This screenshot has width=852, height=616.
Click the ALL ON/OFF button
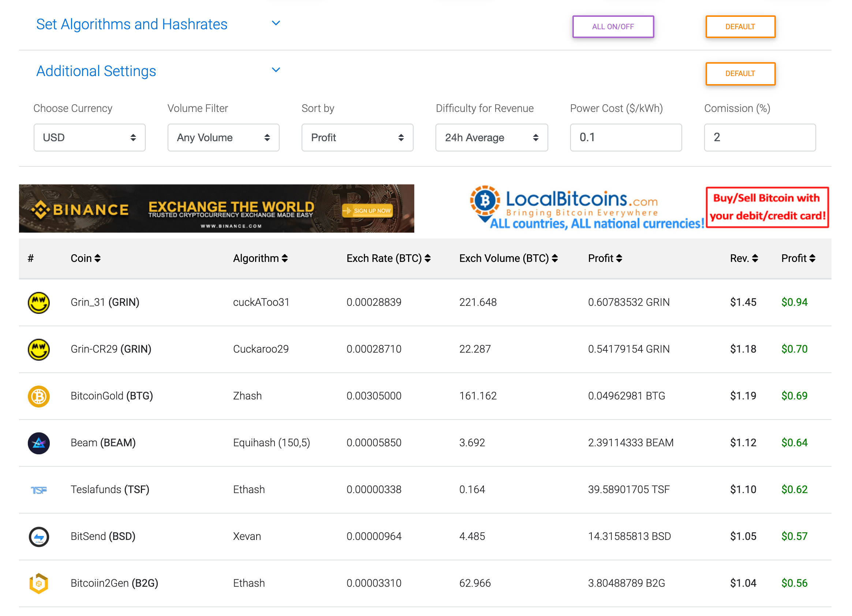(x=613, y=27)
